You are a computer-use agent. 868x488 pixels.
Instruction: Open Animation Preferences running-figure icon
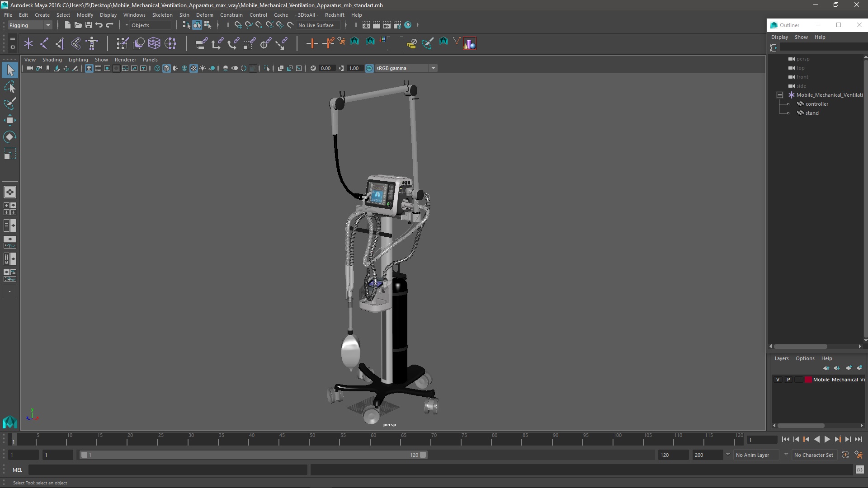click(859, 455)
